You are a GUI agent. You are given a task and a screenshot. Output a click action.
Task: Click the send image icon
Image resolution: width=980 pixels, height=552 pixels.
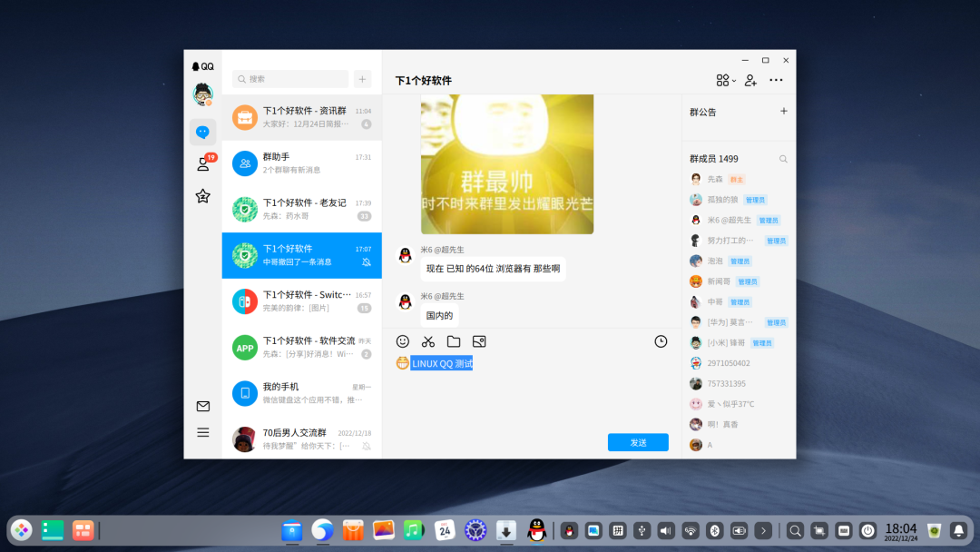pyautogui.click(x=479, y=341)
